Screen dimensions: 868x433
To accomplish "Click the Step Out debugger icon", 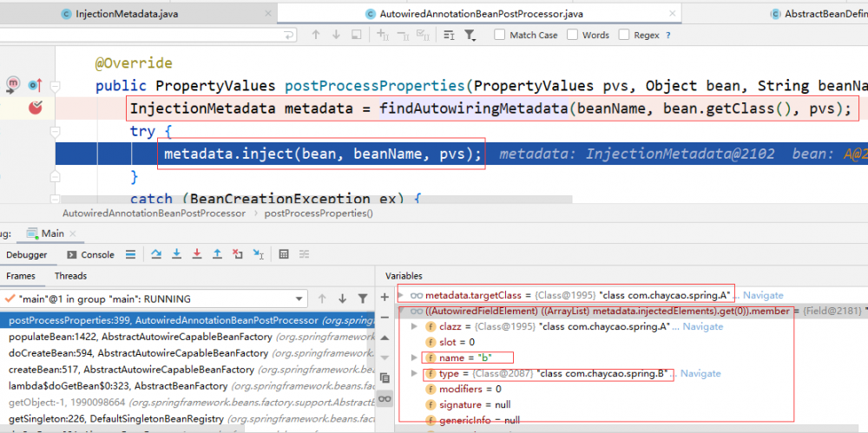I will tap(218, 254).
